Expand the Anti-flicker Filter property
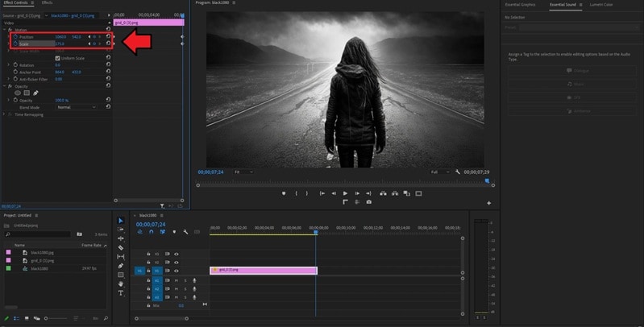 point(9,79)
